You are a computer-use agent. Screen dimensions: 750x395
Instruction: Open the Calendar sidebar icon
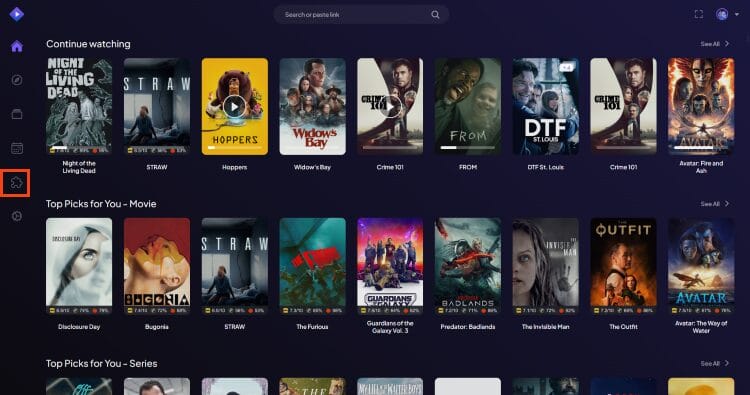(17, 148)
